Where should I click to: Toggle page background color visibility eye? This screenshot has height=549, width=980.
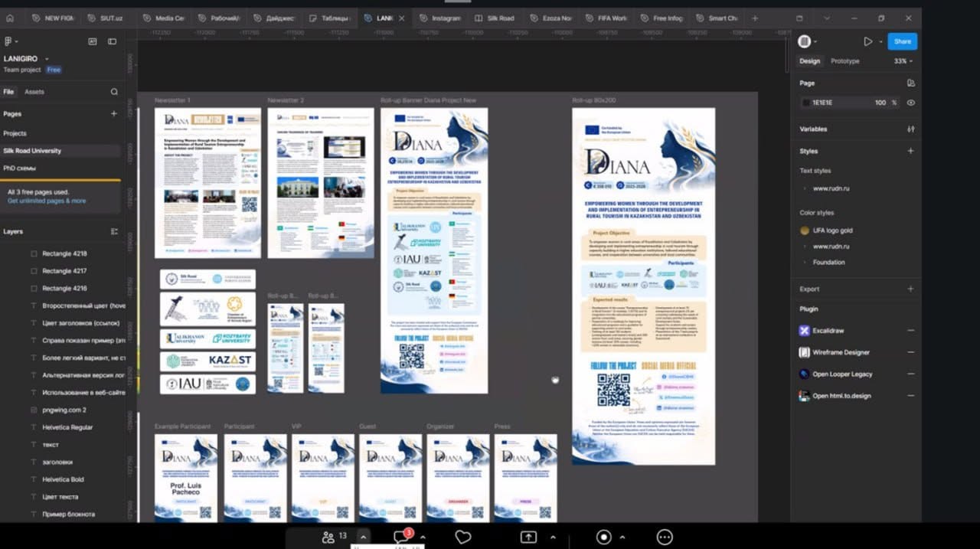pos(910,103)
